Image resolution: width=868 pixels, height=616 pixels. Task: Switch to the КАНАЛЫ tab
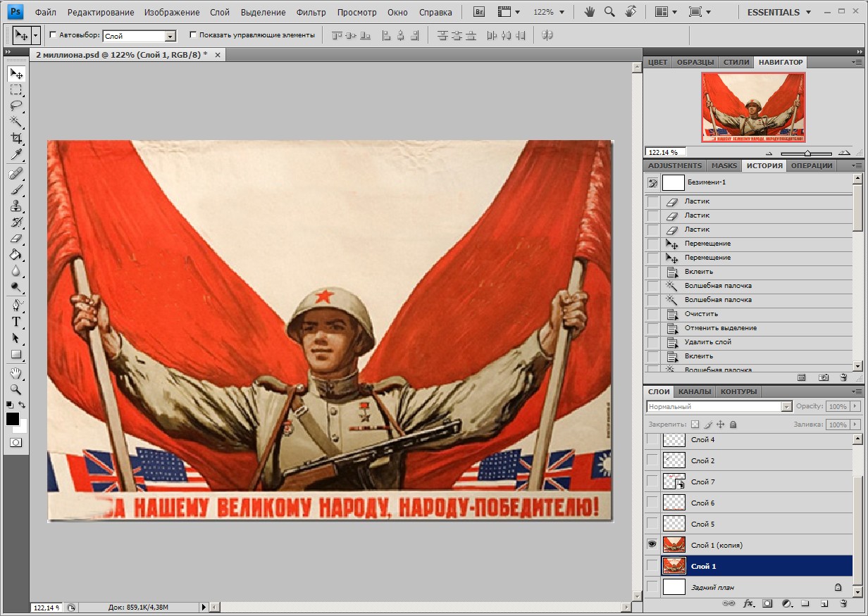pos(695,391)
